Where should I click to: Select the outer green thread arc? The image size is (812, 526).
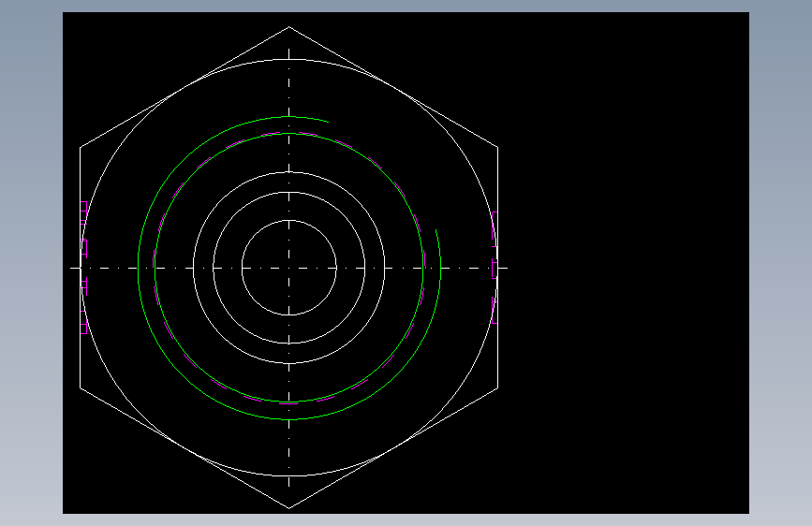pyautogui.click(x=289, y=268)
